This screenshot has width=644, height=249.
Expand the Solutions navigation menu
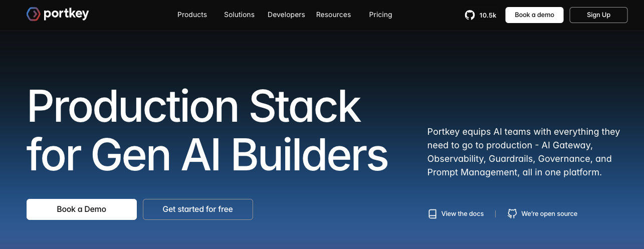239,15
